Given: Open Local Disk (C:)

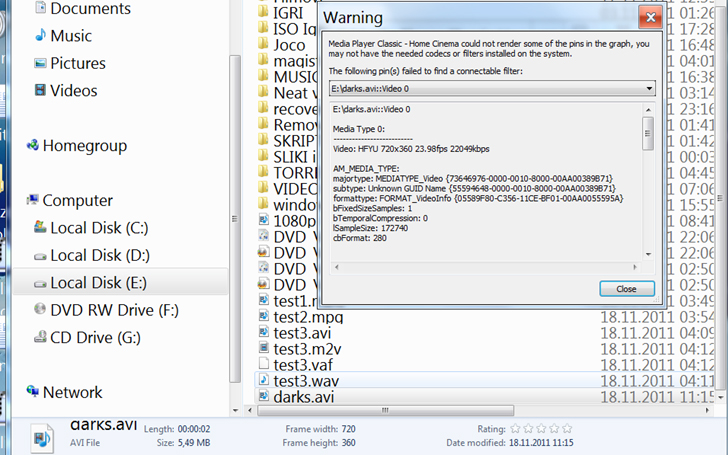Looking at the screenshot, I should pyautogui.click(x=99, y=228).
